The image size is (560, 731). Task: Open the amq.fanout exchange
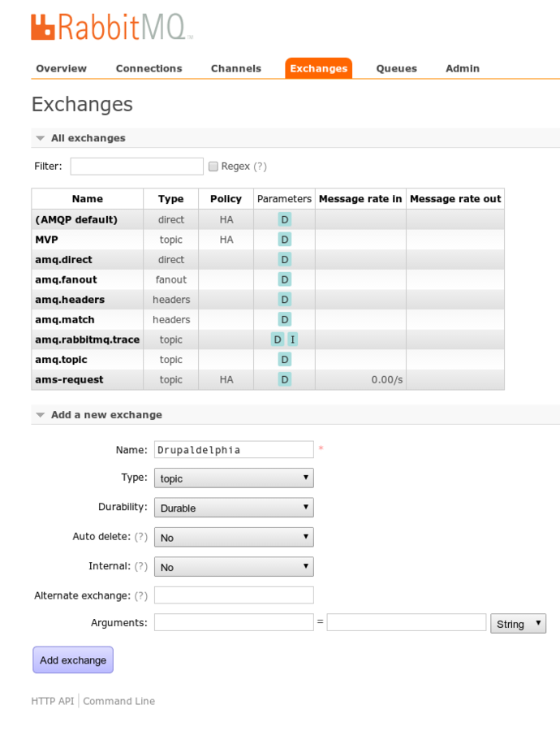67,279
